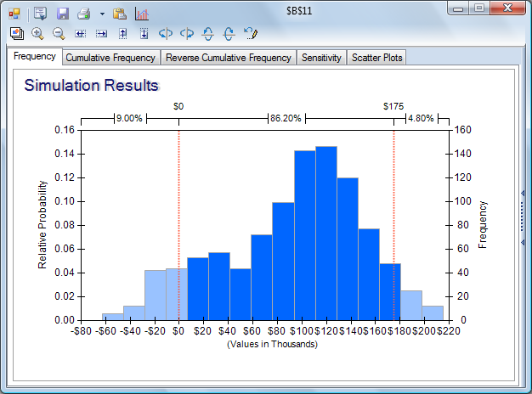Go to the Scatter Plots tab
Screen dimensions: 532x394
377,58
